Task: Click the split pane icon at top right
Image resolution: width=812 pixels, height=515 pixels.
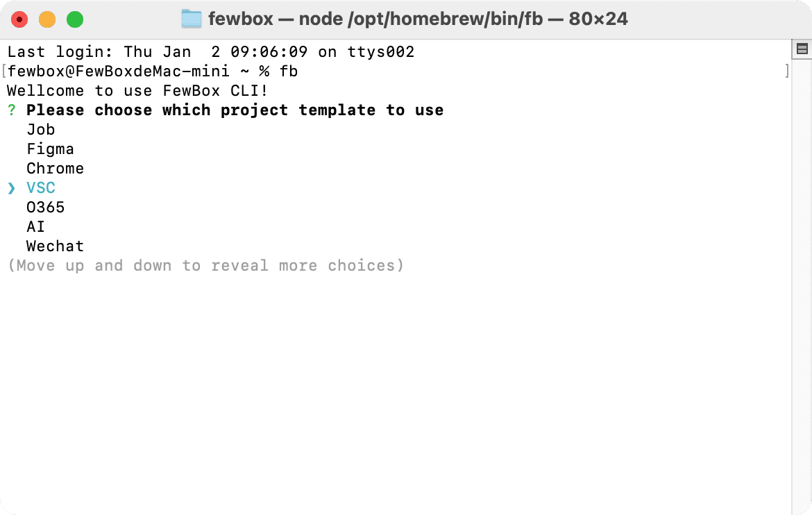Action: point(802,49)
